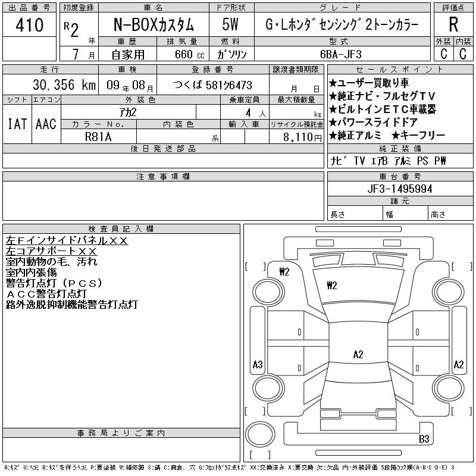476x476 pixels.
Task: Select the mileage 30,356 km
Action: click(x=64, y=84)
